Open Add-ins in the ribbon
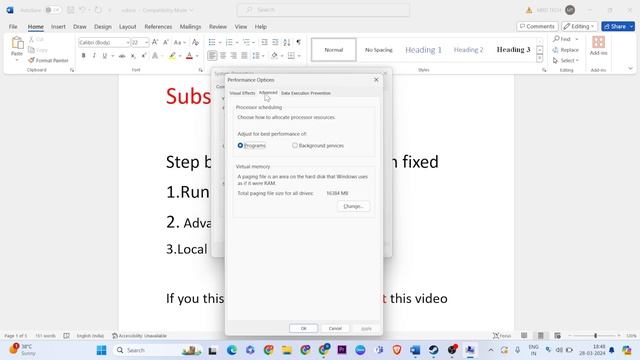Image resolution: width=640 pixels, height=360 pixels. click(598, 46)
